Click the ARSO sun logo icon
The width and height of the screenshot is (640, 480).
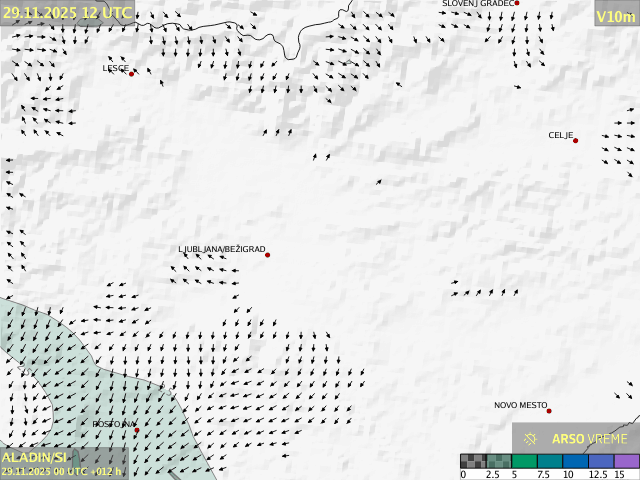tap(531, 438)
